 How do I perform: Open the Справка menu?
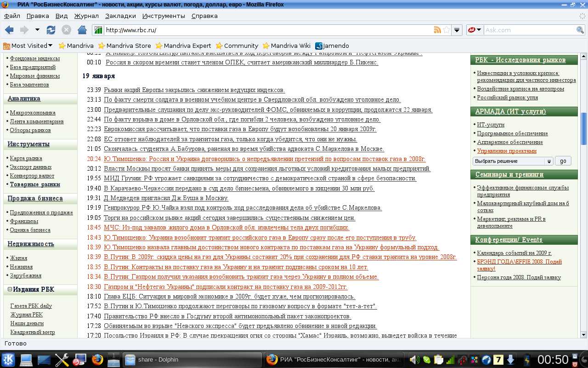(204, 16)
